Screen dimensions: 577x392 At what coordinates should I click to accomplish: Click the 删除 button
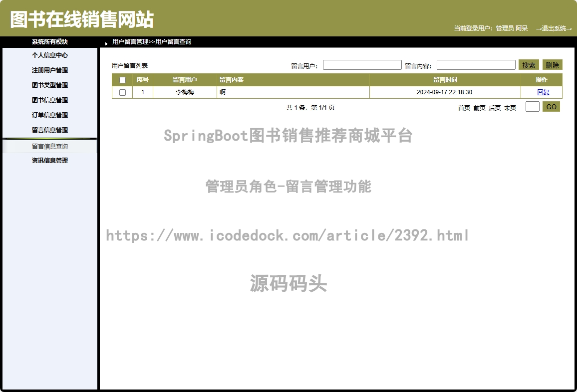click(x=553, y=65)
